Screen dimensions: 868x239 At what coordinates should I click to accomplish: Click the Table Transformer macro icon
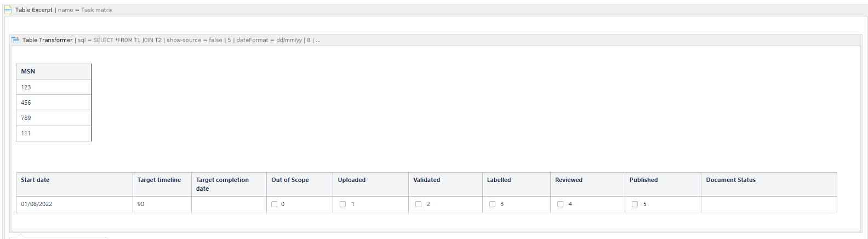click(15, 40)
